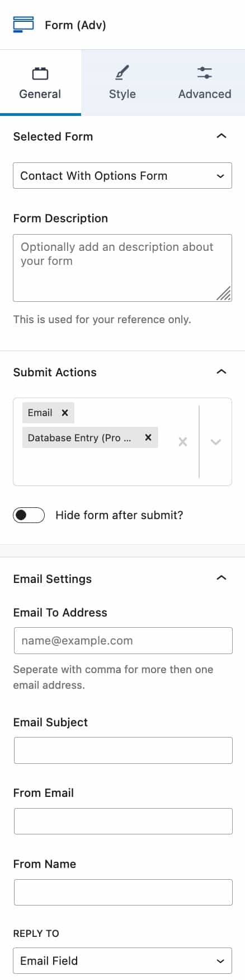Image resolution: width=245 pixels, height=980 pixels.
Task: Click the Style tab brush icon
Action: coord(122,73)
